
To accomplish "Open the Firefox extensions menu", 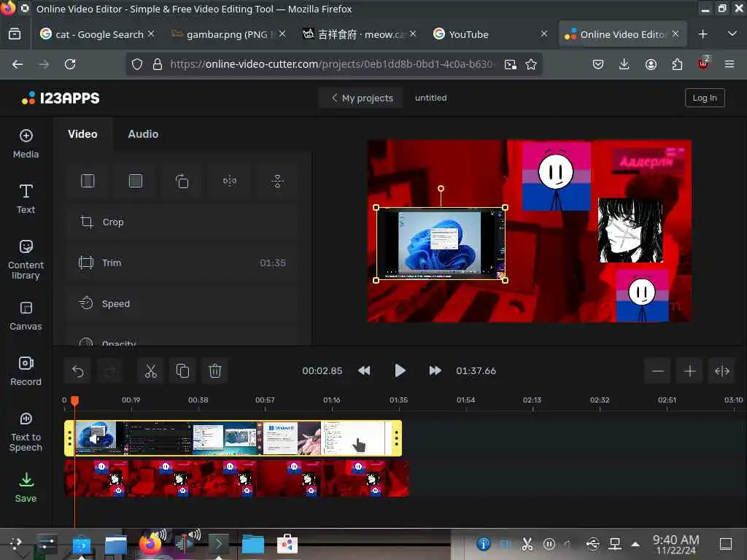I will (x=677, y=64).
